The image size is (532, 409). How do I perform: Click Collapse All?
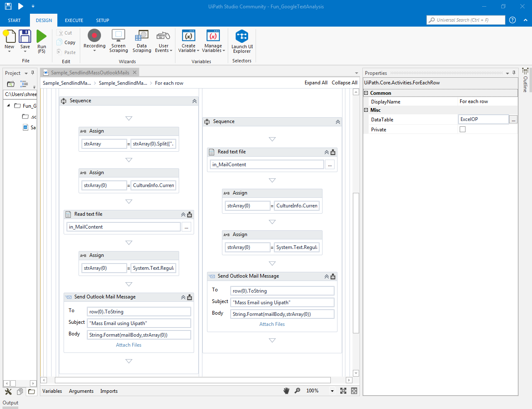[x=345, y=83]
